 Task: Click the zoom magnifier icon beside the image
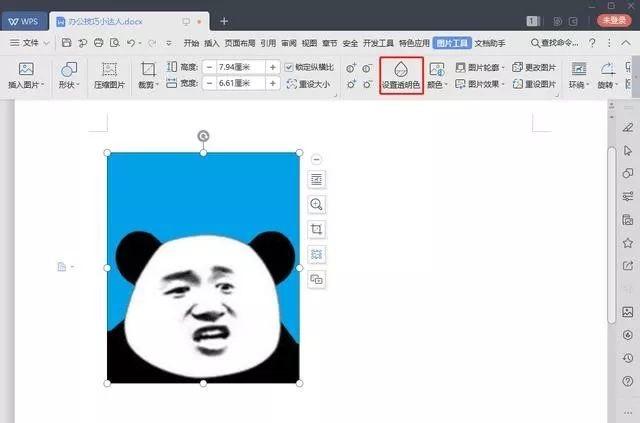(317, 204)
